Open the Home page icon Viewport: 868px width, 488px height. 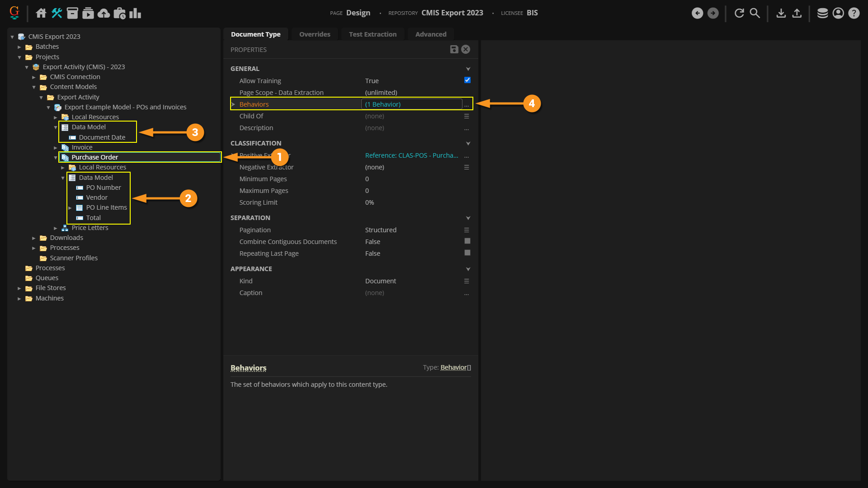click(41, 13)
